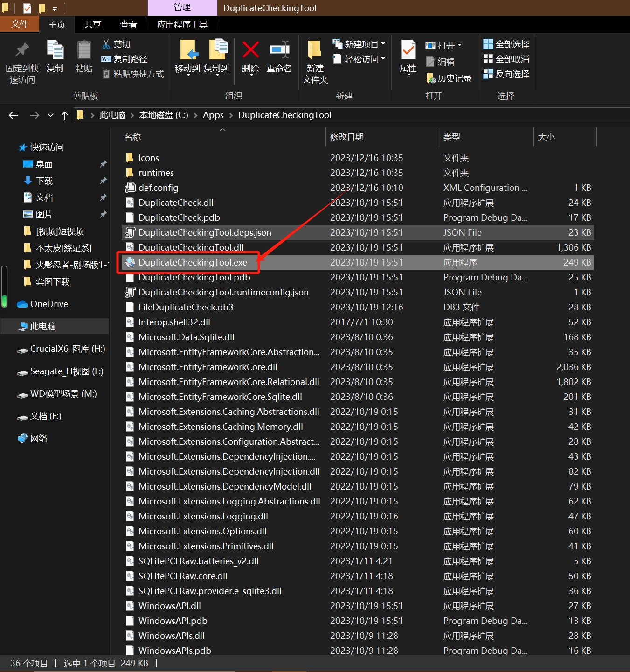Click Select none (全部取消)
Screen dimensions: 630x672
506,59
